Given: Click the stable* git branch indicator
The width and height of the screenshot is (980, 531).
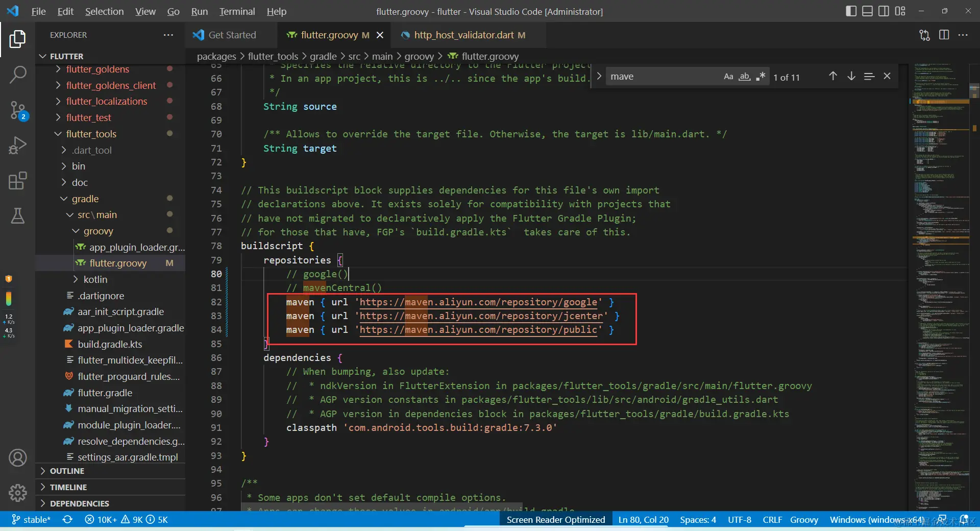Looking at the screenshot, I should [31, 520].
